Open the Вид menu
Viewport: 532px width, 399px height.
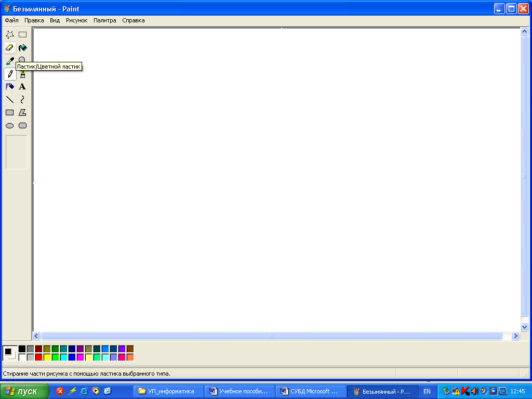(55, 20)
